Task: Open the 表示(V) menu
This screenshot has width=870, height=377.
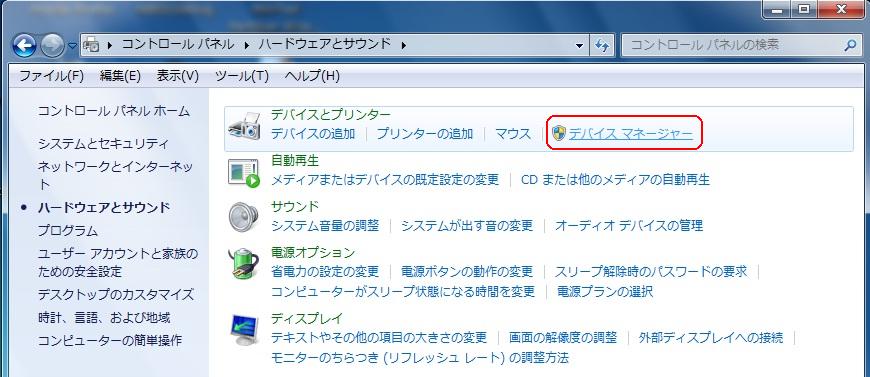Action: pyautogui.click(x=178, y=76)
